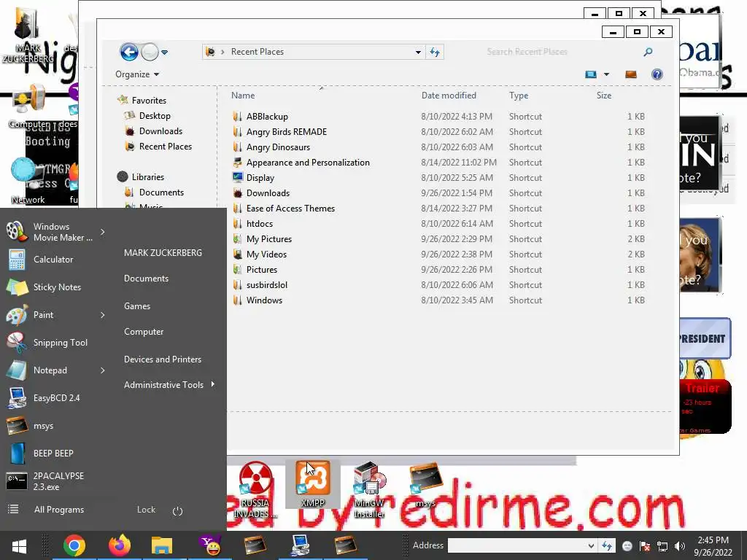
Task: Sort by the Size column header
Action: click(603, 96)
